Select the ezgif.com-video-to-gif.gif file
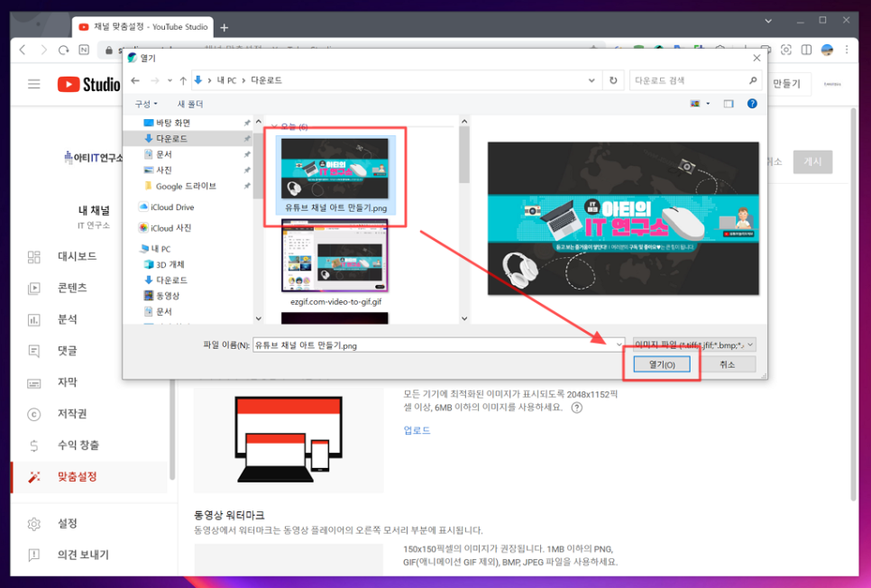 point(335,262)
